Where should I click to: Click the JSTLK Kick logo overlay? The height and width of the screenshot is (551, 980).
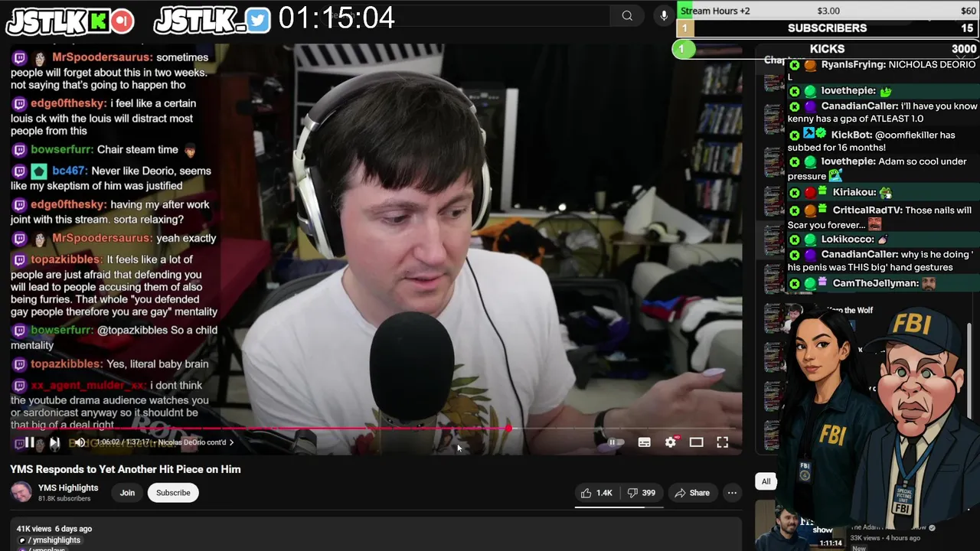(x=70, y=21)
